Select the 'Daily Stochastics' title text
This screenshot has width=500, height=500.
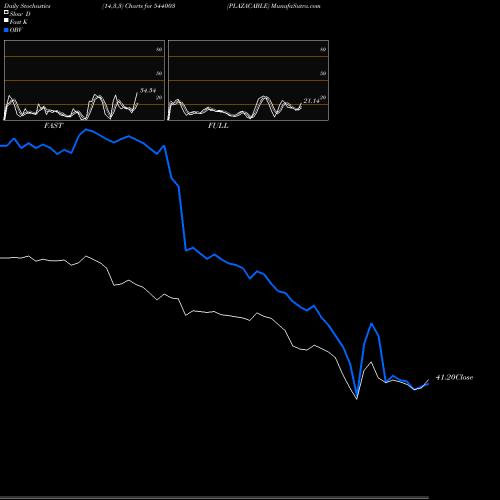point(27,6)
